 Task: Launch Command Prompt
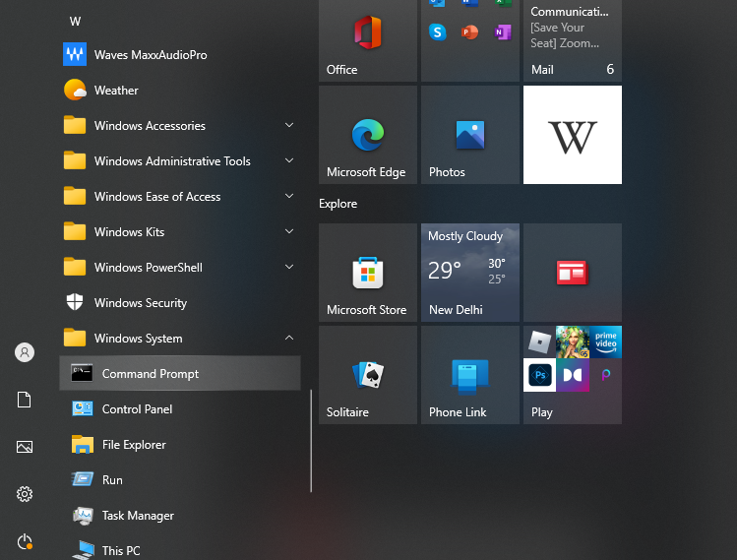click(x=180, y=373)
